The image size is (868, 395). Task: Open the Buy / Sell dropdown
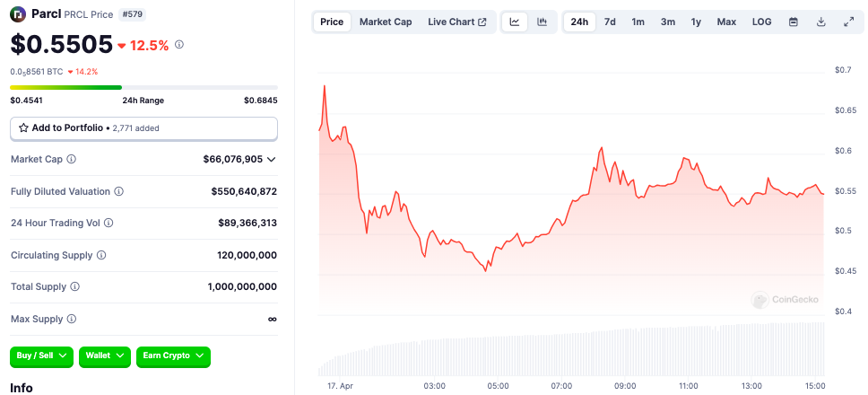coord(41,355)
